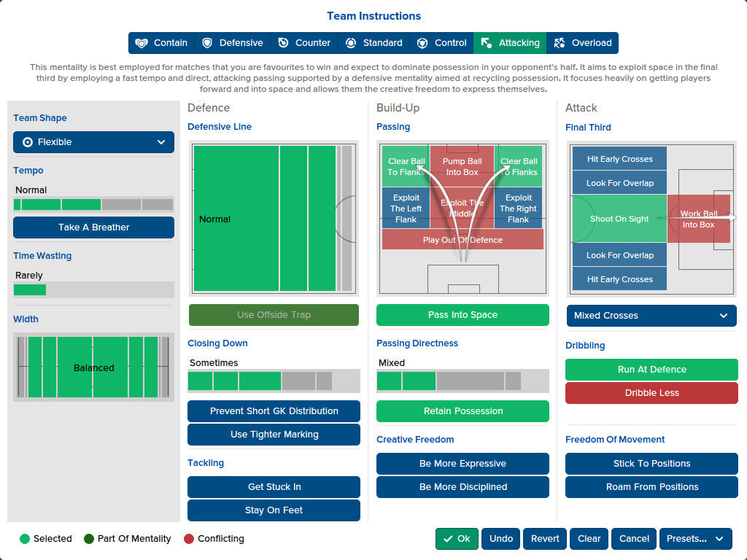
Task: Adjust the Tempo slider bar
Action: 94,205
